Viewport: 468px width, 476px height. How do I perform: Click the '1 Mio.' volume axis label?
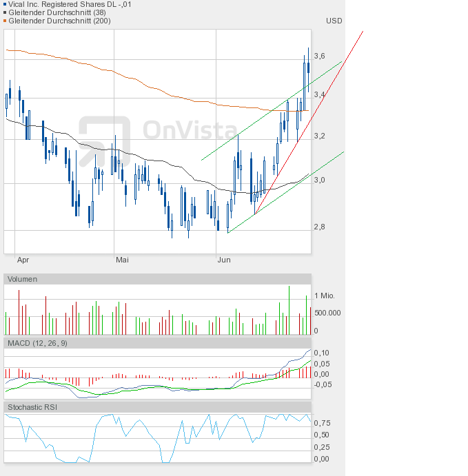(325, 296)
